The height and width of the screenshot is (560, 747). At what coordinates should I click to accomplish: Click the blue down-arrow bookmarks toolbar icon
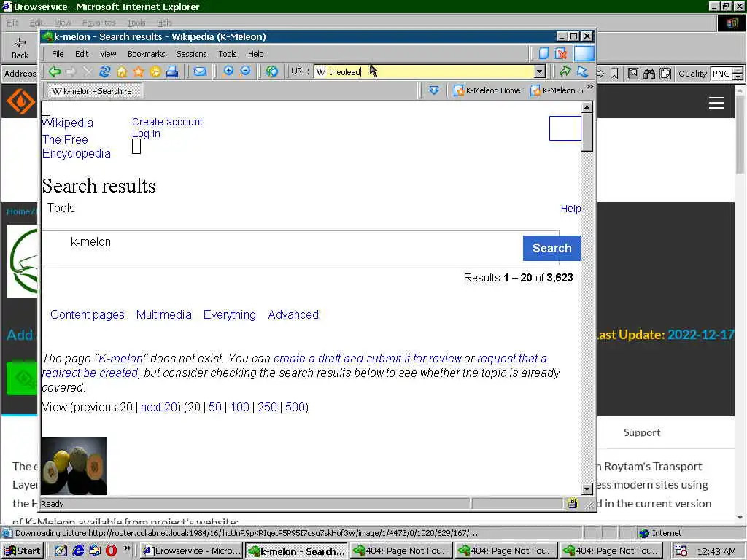pos(433,90)
